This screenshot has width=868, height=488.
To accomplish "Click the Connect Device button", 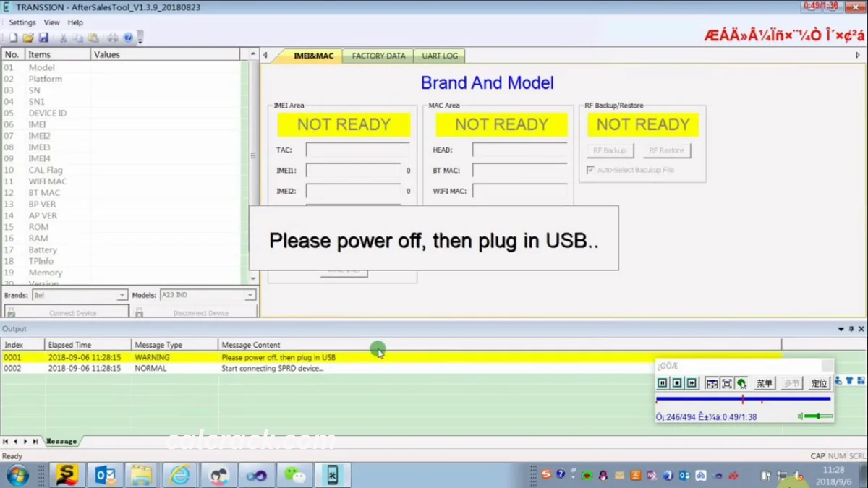I will pos(67,312).
